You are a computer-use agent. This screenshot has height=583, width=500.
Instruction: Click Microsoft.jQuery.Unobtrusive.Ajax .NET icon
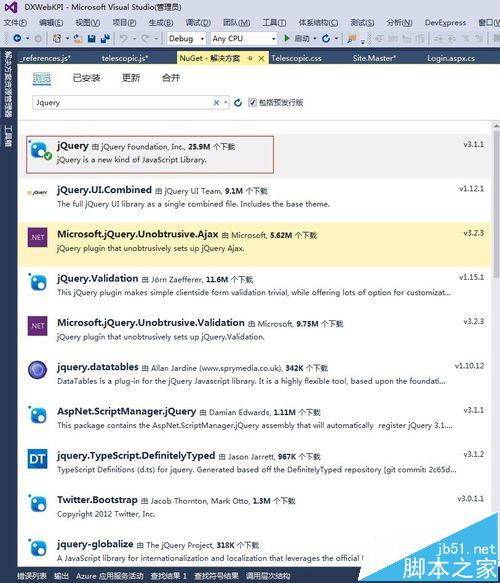tap(38, 237)
